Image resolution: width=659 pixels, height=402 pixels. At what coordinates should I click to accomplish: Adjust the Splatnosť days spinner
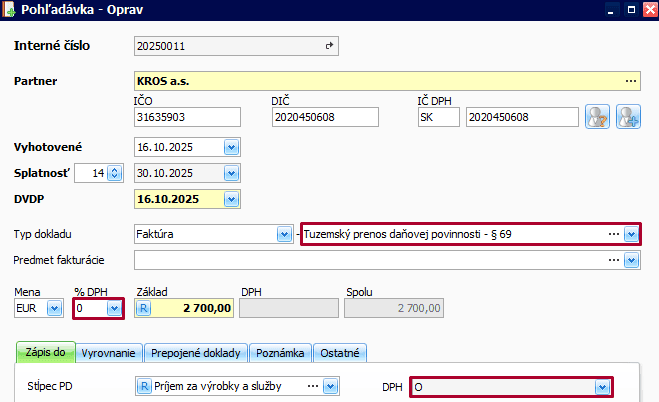tap(114, 173)
